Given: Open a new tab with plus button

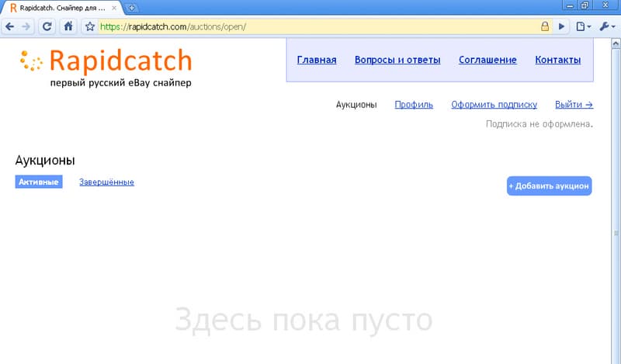Looking at the screenshot, I should 131,8.
